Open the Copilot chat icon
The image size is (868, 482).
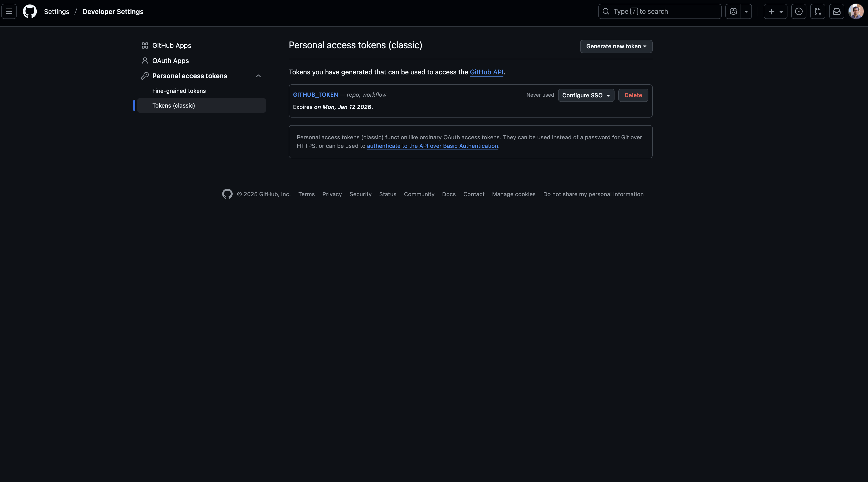tap(733, 11)
